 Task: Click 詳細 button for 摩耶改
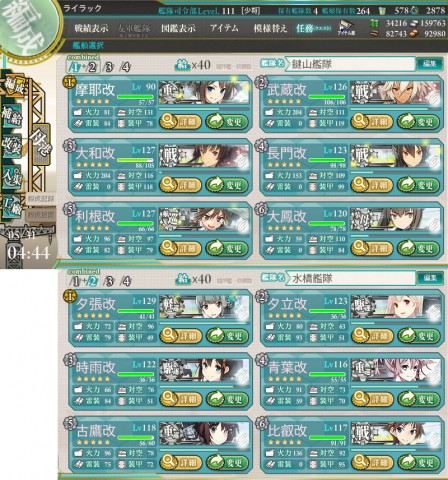(x=180, y=121)
